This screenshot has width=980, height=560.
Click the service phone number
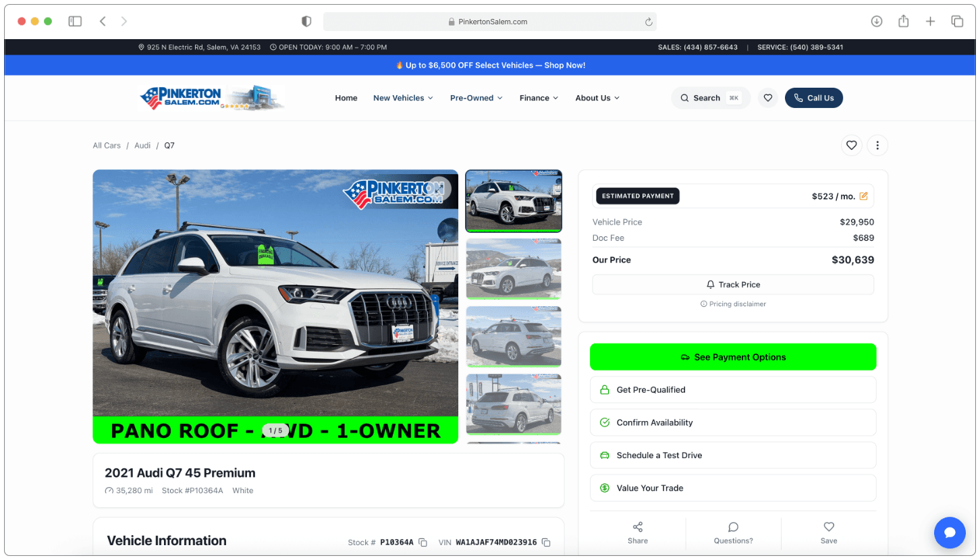(x=800, y=47)
